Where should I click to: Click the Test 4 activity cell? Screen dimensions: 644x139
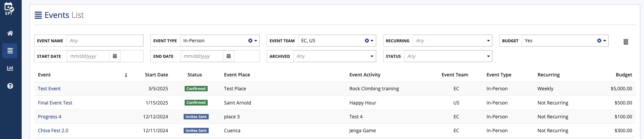pos(356,117)
